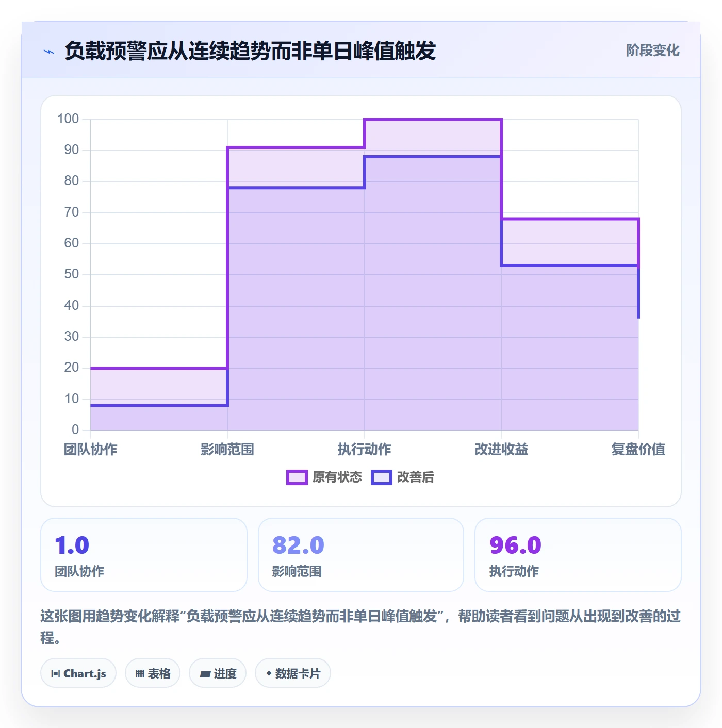Click the 50 y-axis value
The width and height of the screenshot is (722, 728).
tap(72, 274)
